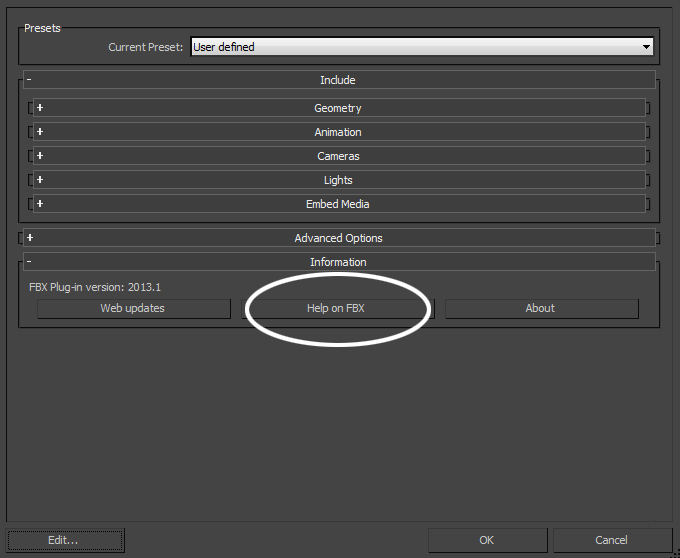
Task: Confirm the dialog with OK
Action: [487, 540]
